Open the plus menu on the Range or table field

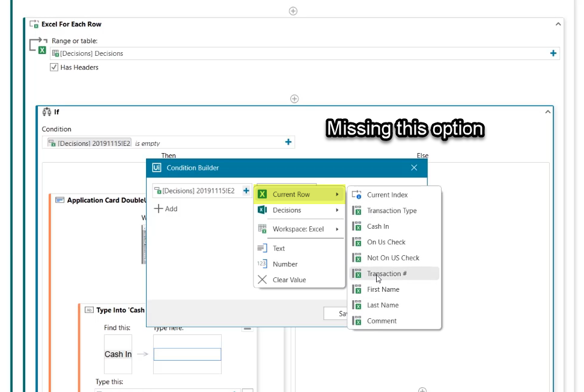point(553,53)
